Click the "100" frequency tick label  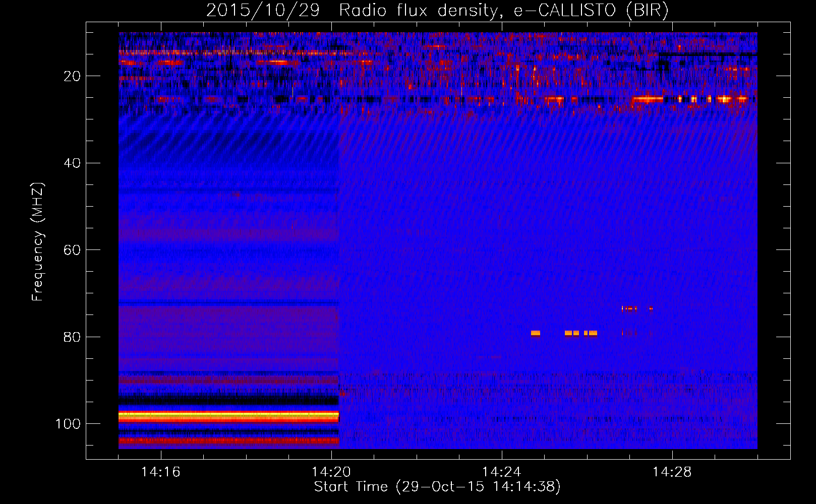point(68,424)
